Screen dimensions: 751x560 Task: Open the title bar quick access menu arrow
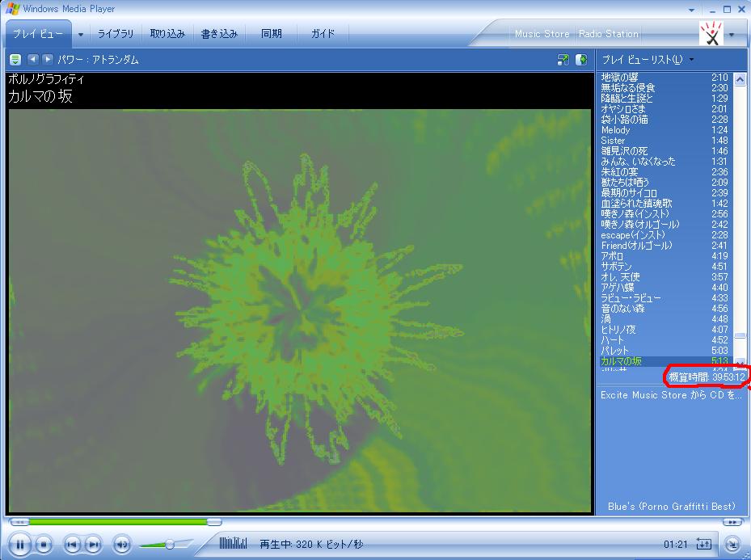tap(691, 10)
